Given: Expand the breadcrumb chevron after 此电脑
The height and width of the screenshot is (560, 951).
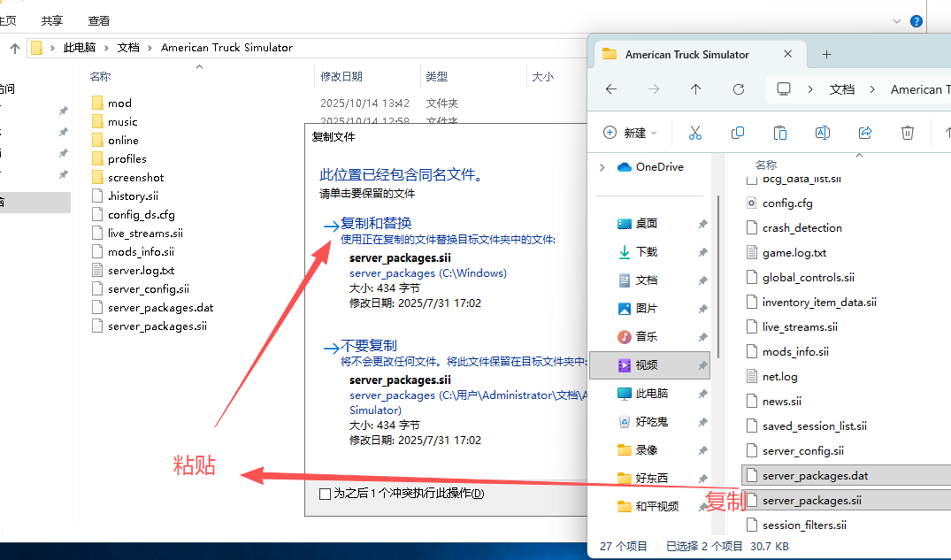Looking at the screenshot, I should (106, 48).
